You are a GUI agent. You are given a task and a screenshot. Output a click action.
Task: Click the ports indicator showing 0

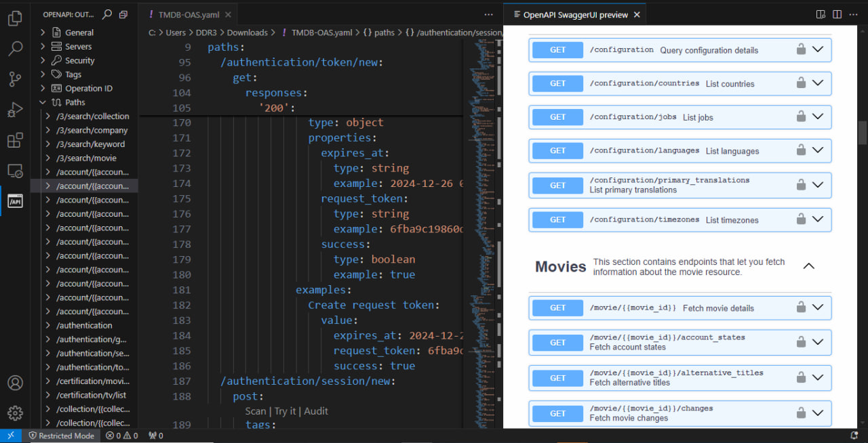(x=156, y=436)
